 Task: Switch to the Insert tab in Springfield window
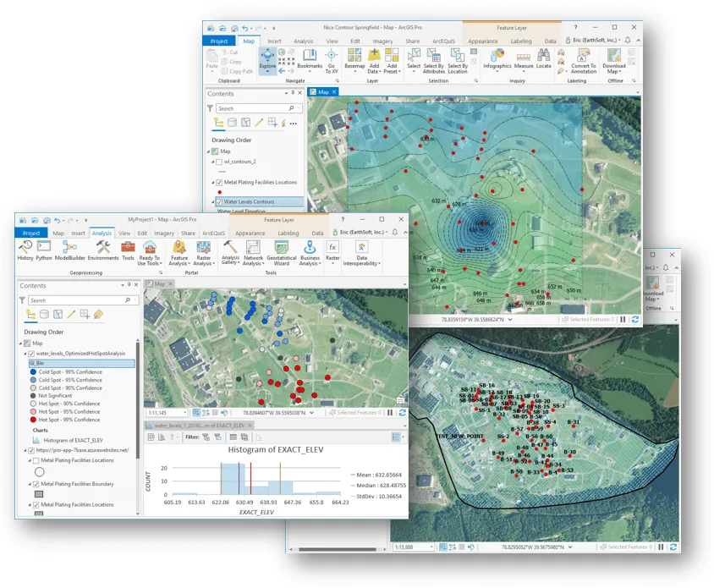tap(274, 41)
